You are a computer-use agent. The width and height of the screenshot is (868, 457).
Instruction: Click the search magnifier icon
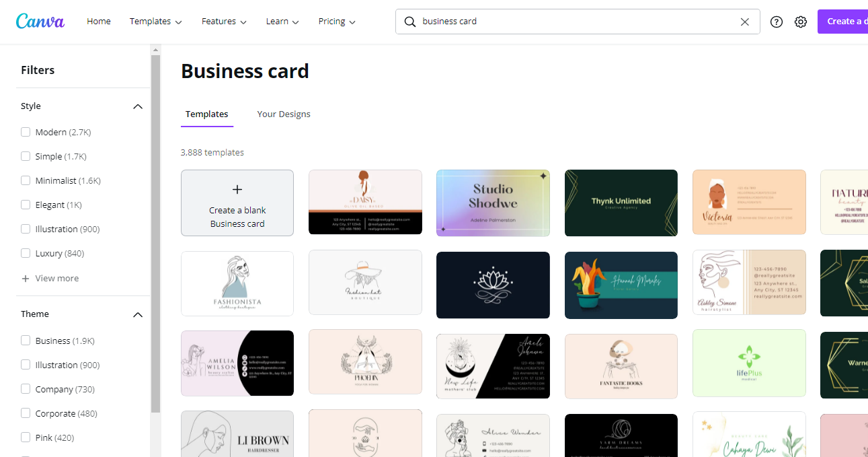(x=409, y=22)
